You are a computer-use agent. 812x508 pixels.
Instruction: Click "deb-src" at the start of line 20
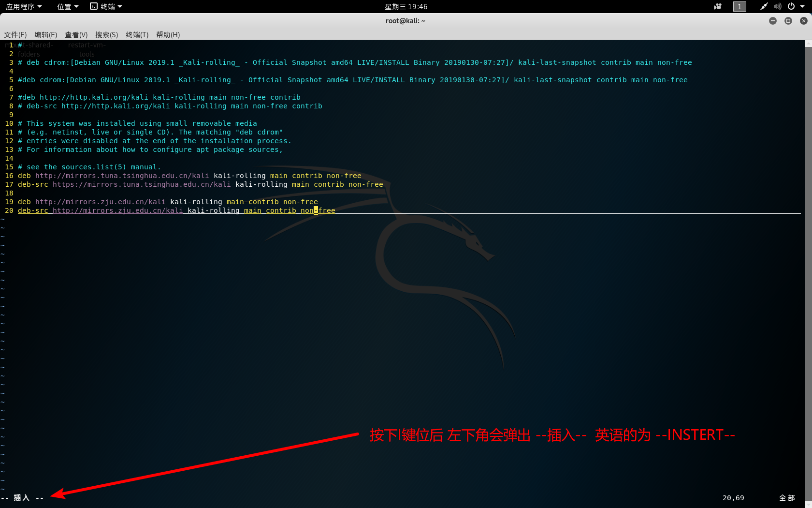[33, 210]
